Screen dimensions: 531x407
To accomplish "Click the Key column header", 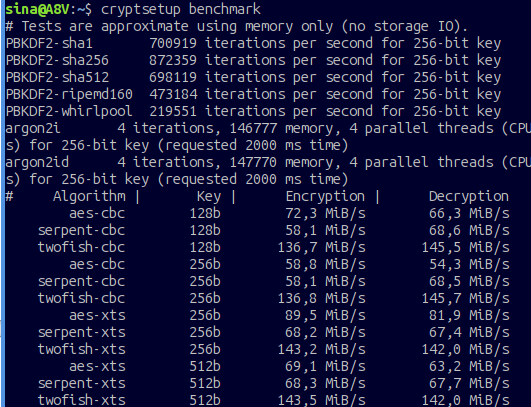I will point(209,197).
